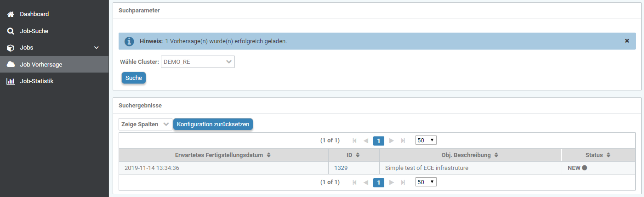The image size is (644, 197).
Task: Open the Zeige Spalten dropdown
Action: (145, 124)
